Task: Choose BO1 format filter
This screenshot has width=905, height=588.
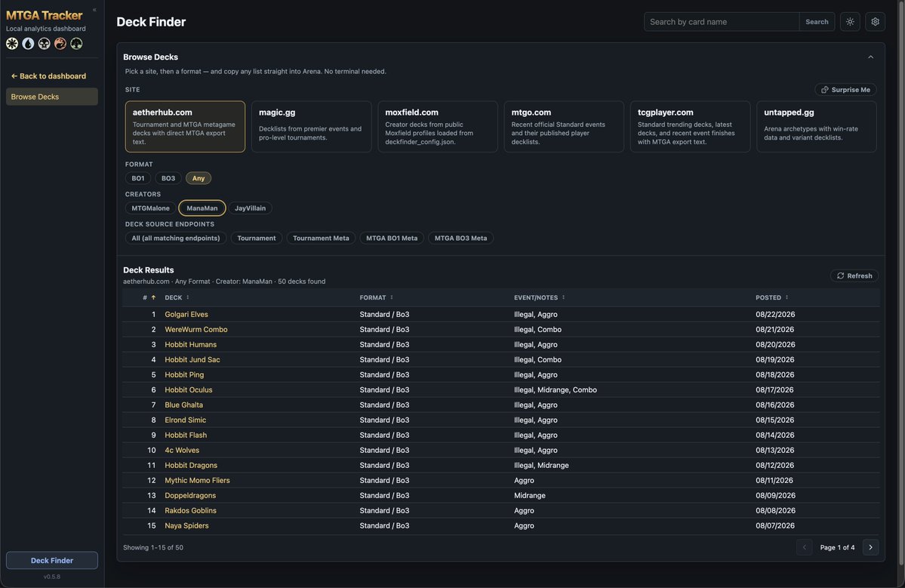Action: 138,178
